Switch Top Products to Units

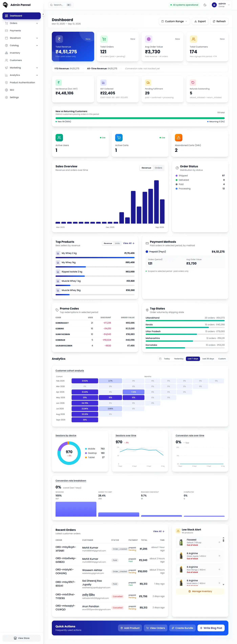(x=117, y=243)
